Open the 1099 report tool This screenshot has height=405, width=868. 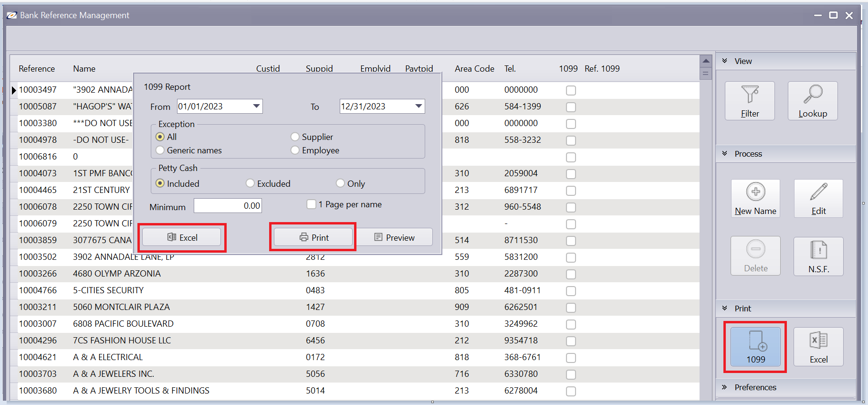755,347
